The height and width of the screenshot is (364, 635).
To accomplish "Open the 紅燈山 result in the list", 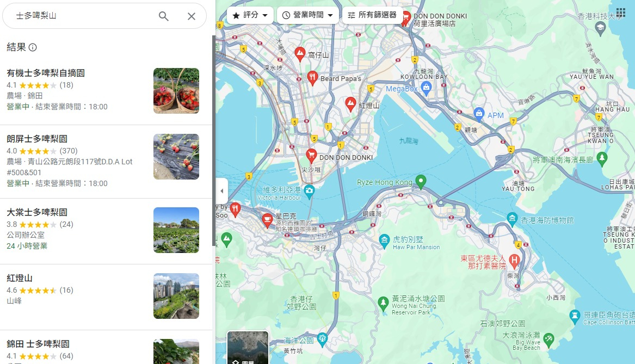I will pos(106,297).
